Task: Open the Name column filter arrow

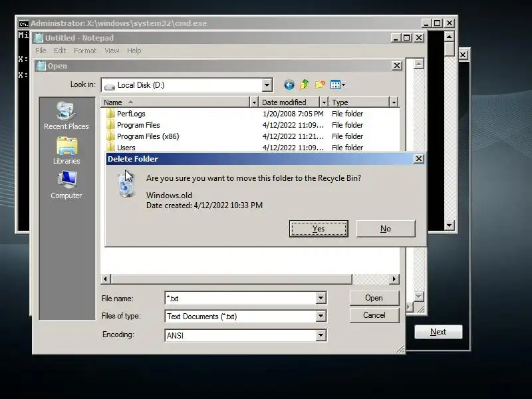Action: tap(254, 102)
